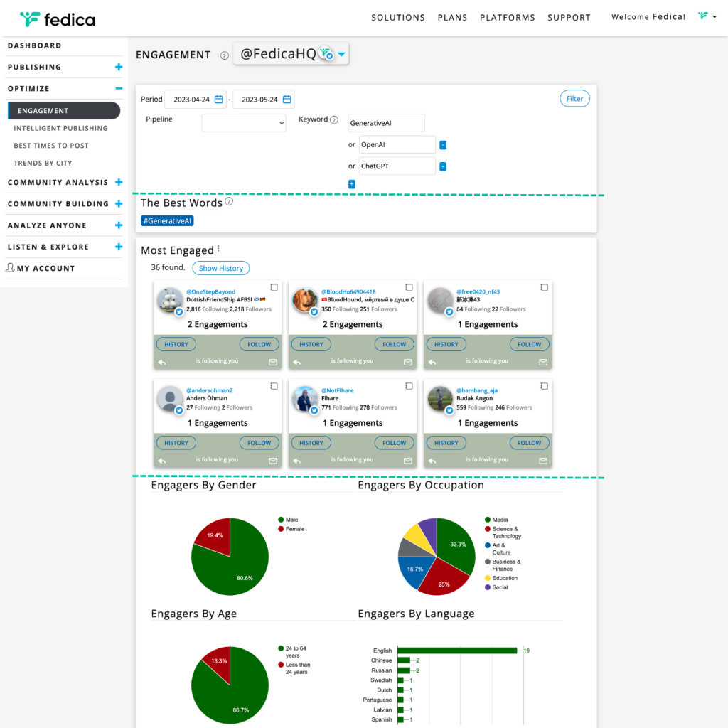Open the calendar picker for end date
The height and width of the screenshot is (728, 728).
[x=287, y=100]
